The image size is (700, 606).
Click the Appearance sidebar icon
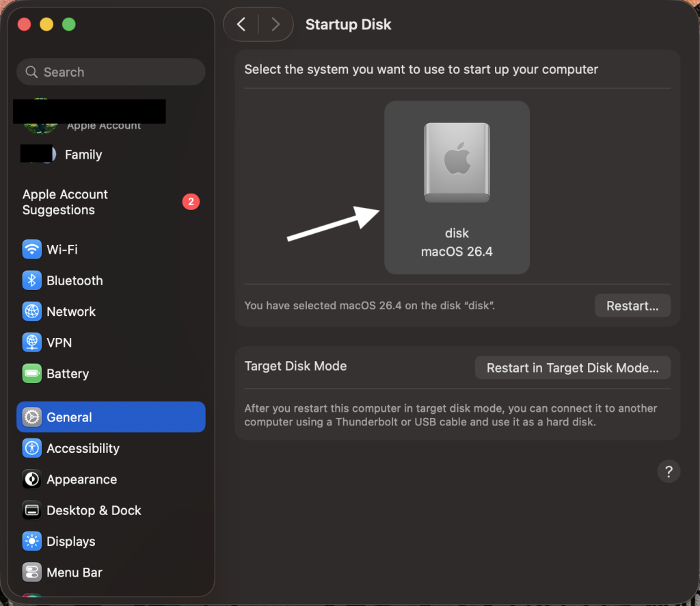point(31,479)
